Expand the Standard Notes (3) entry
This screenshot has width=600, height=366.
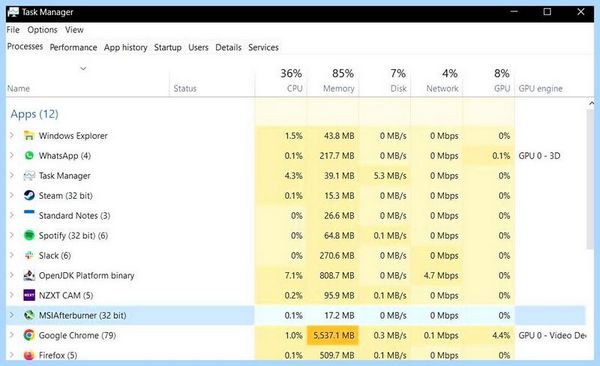point(12,215)
